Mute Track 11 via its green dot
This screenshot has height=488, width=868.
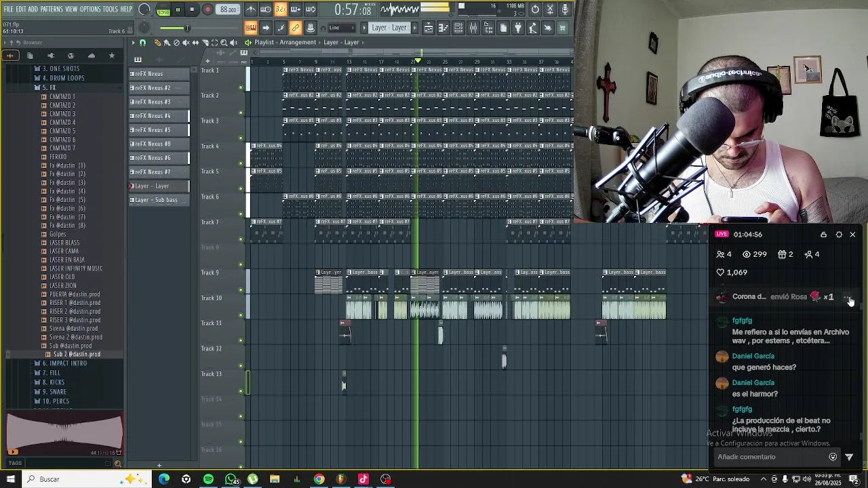pyautogui.click(x=241, y=340)
